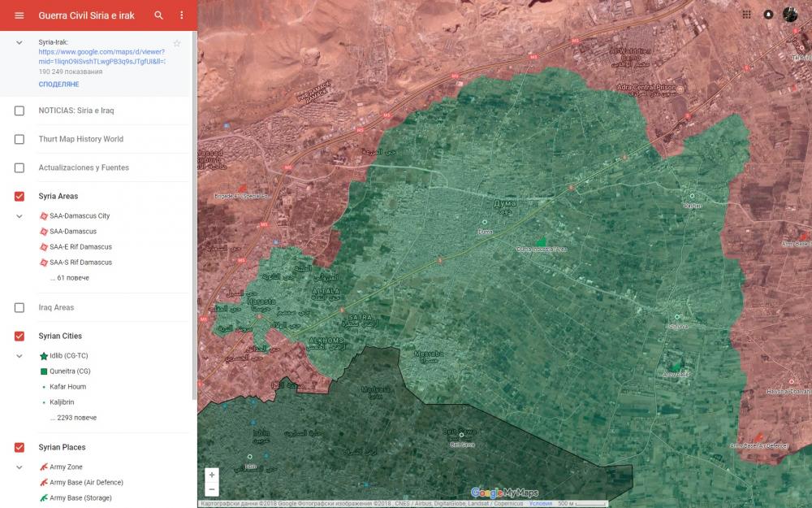Click the Army Base (Storage) green icon
The image size is (812, 508).
coord(44,497)
